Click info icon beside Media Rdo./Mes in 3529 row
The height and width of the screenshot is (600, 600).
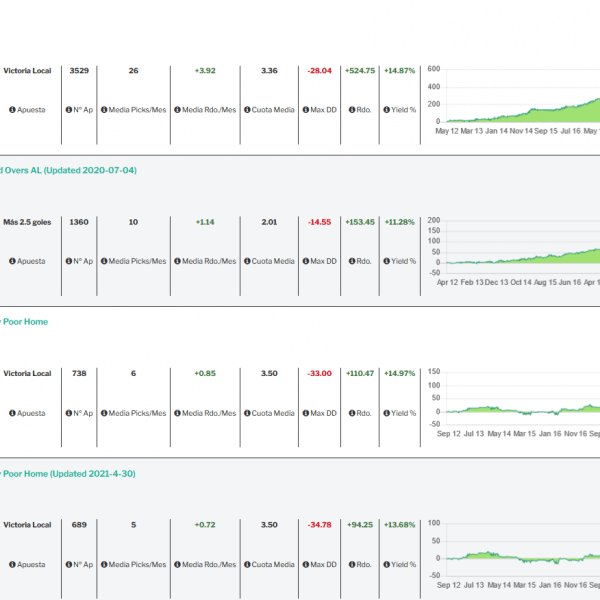[x=178, y=110]
